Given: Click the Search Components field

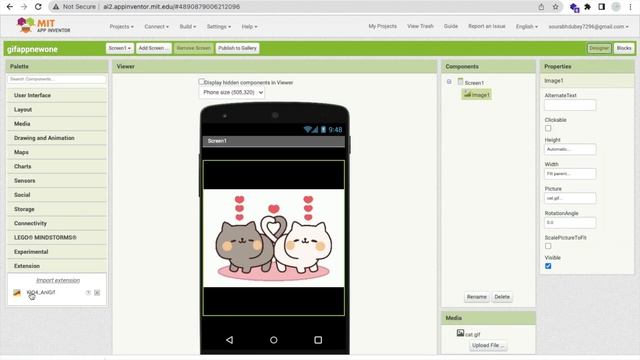Looking at the screenshot, I should click(57, 79).
